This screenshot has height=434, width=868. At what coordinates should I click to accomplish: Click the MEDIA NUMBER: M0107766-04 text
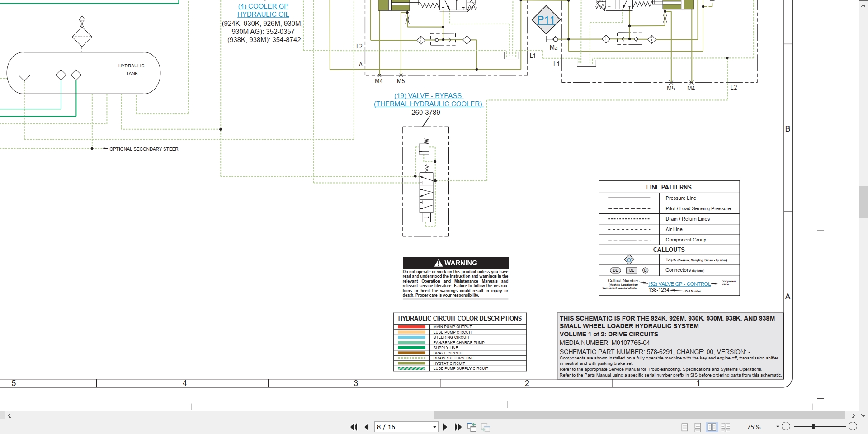click(x=604, y=343)
